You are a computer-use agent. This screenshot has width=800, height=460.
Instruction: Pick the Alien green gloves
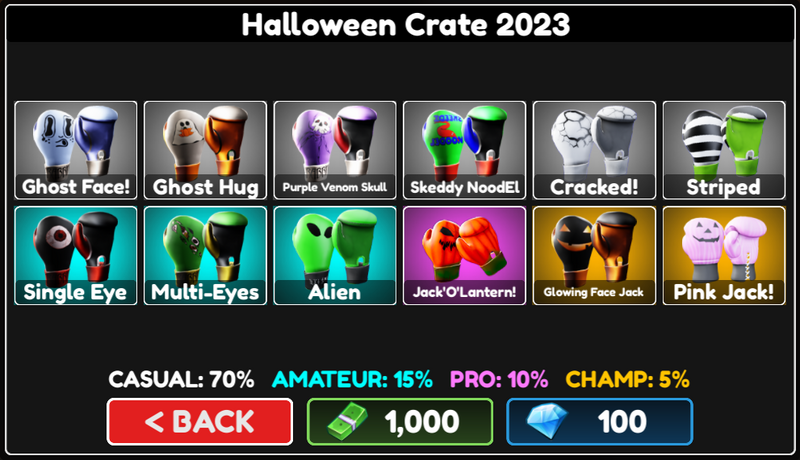point(335,255)
